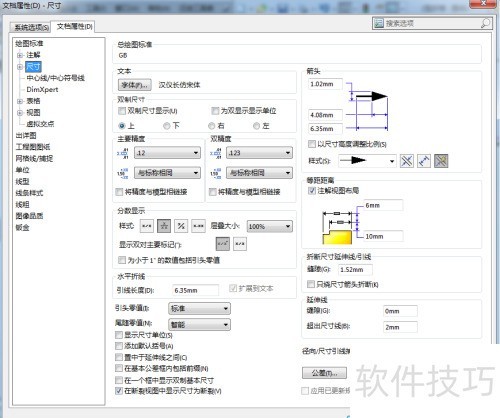Click 超出尺寸线 2mm field
Image resolution: width=500 pixels, height=418 pixels.
(x=400, y=327)
